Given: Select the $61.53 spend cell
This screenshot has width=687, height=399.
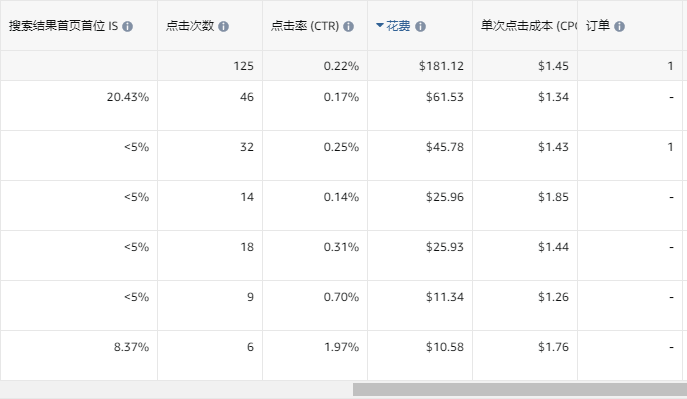Looking at the screenshot, I should click(x=420, y=106).
